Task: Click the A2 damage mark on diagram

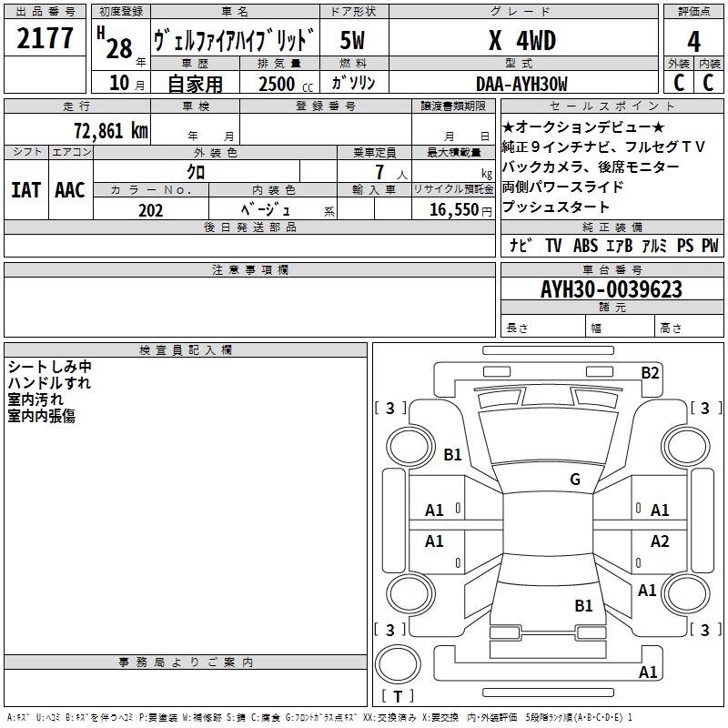Action: [x=660, y=541]
